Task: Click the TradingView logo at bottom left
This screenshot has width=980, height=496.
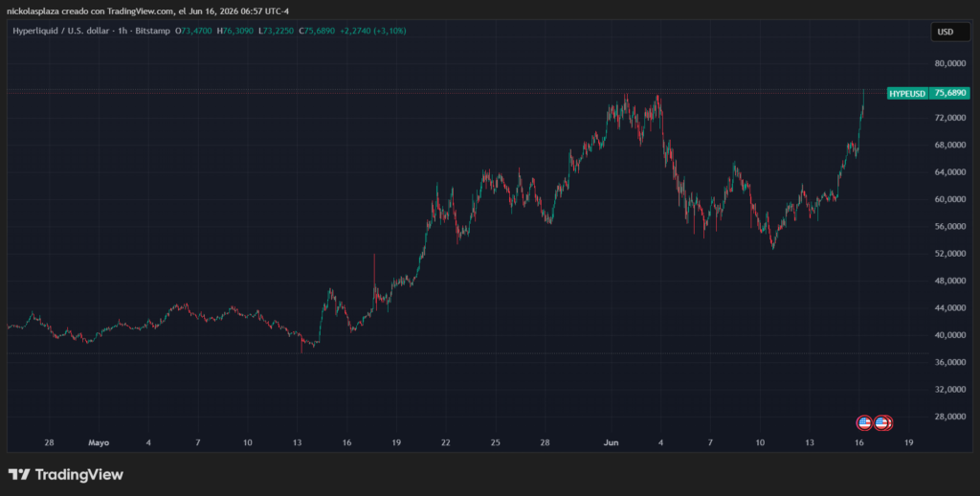Action: (66, 475)
